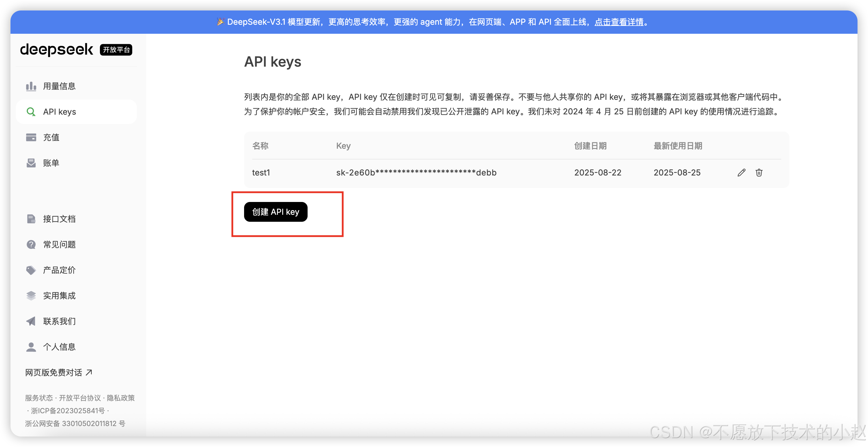This screenshot has width=868, height=447.
Task: Go to 产品定价 page
Action: [x=76, y=270]
